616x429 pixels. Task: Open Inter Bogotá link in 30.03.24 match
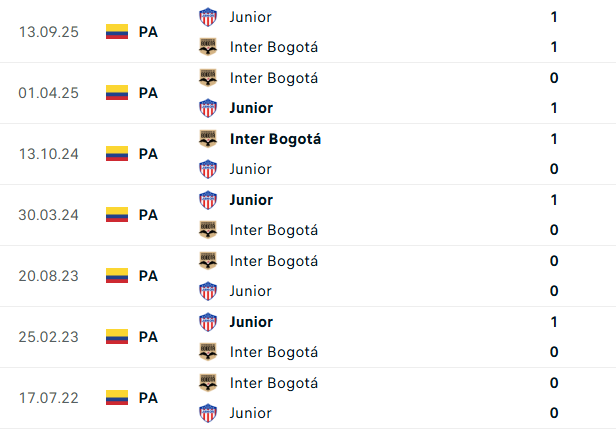(273, 230)
